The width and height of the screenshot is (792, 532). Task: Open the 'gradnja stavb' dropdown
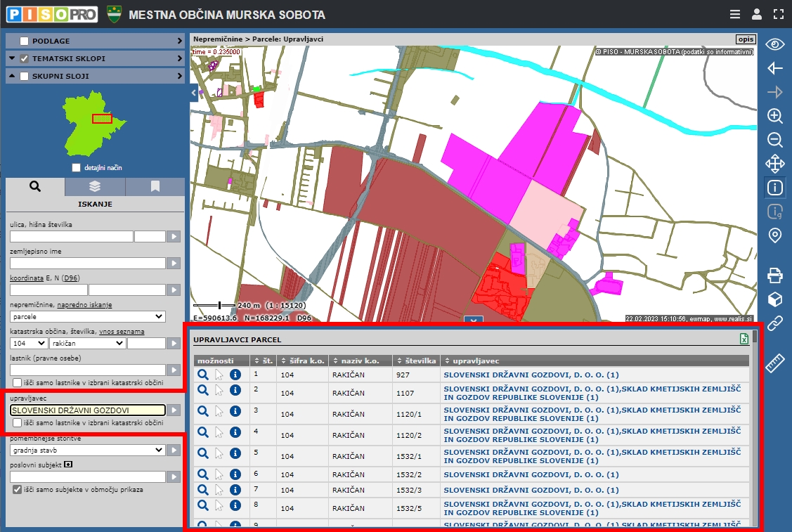[x=87, y=450]
